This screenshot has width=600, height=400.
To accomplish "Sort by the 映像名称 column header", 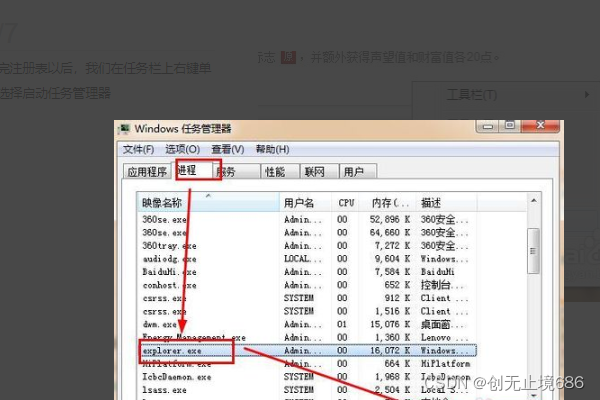I will click(x=209, y=202).
